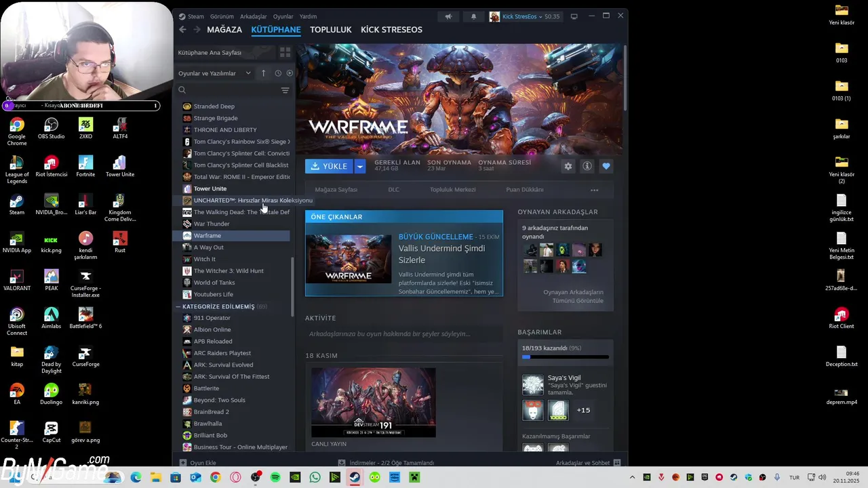Switch to the TOPLULUK tab
Image resolution: width=868 pixels, height=488 pixels.
331,29
